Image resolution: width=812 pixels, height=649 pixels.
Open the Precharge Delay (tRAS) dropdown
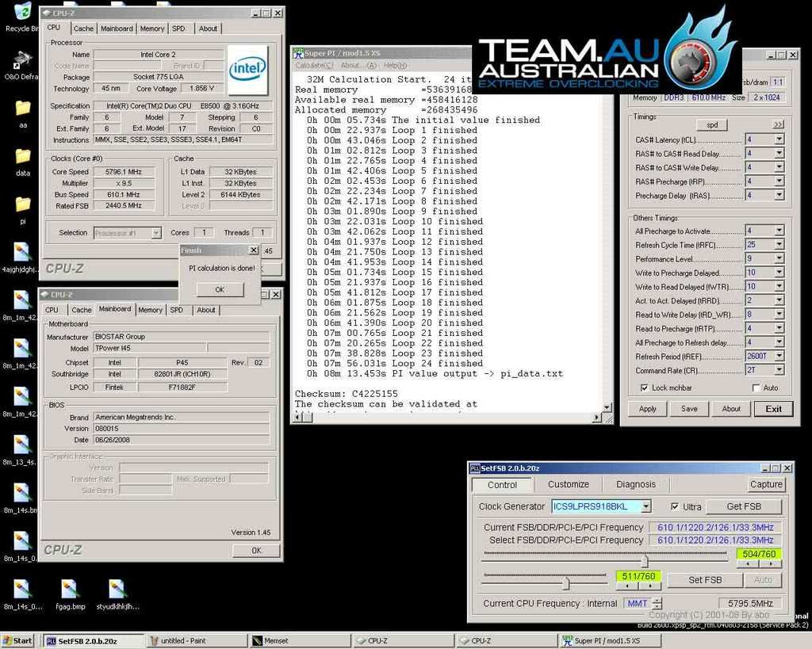pos(779,195)
